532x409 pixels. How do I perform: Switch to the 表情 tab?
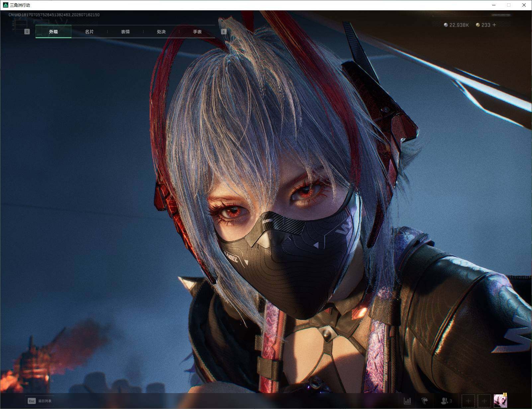[125, 32]
